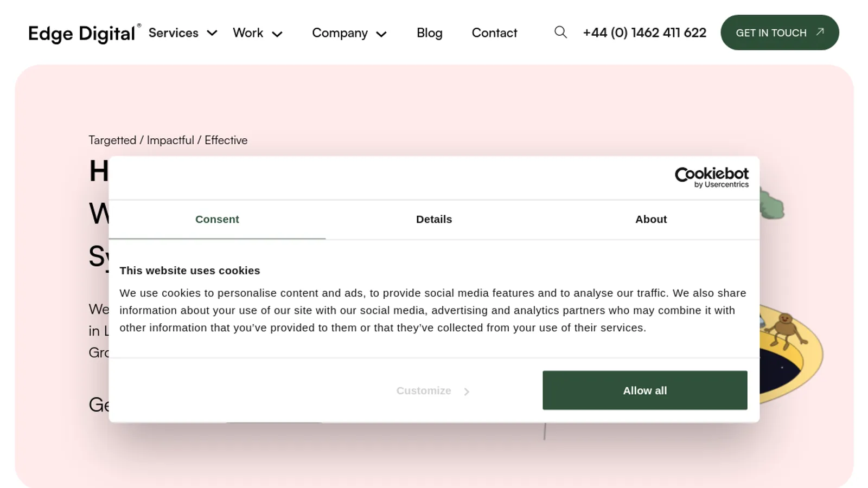Open the Work menu item
This screenshot has width=868, height=488.
[x=248, y=33]
